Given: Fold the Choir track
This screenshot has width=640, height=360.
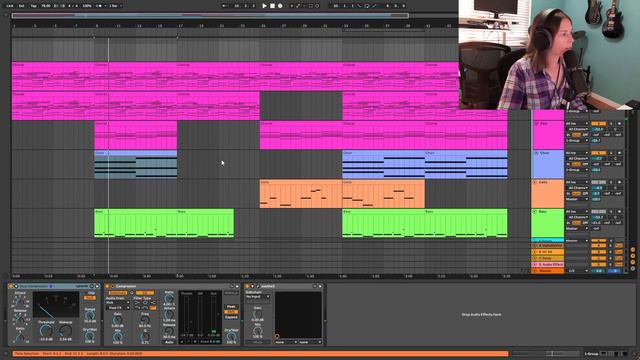Looking at the screenshot, I should click(x=536, y=153).
